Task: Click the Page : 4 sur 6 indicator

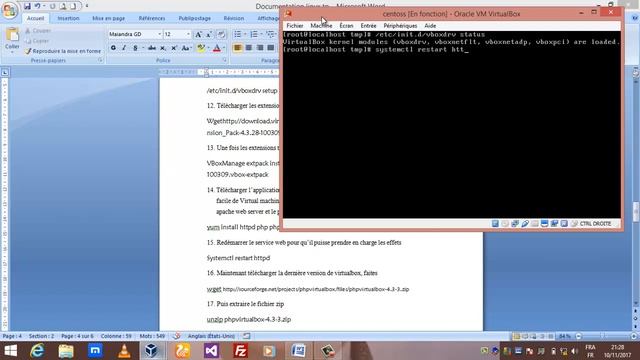Action: pyautogui.click(x=77, y=336)
